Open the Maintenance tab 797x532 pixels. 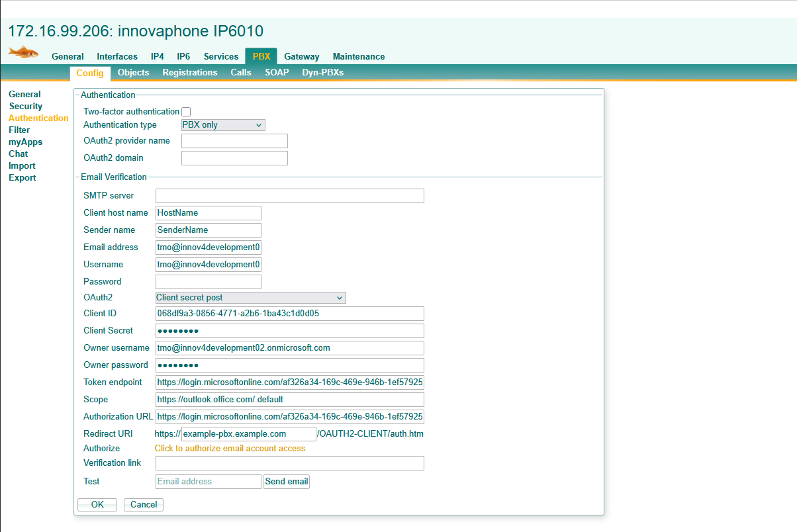358,57
